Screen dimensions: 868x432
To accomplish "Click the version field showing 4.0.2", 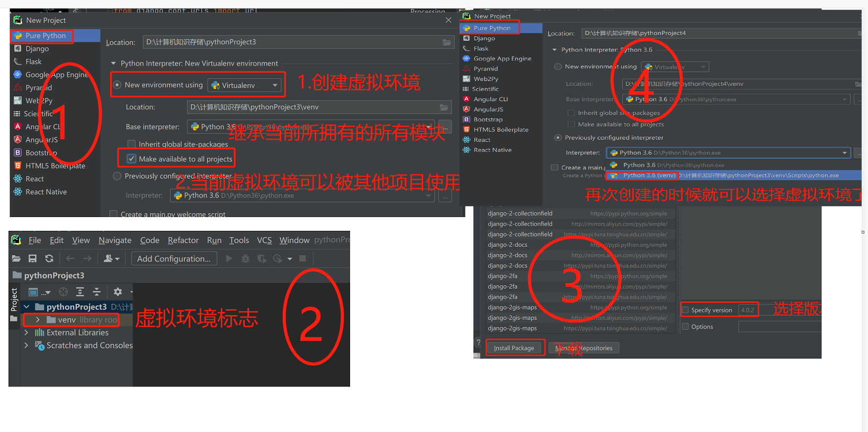I will coord(748,310).
